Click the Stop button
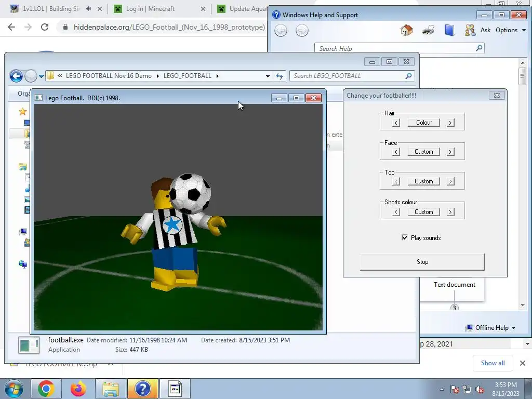Viewport: 532px width, 399px height. click(422, 262)
